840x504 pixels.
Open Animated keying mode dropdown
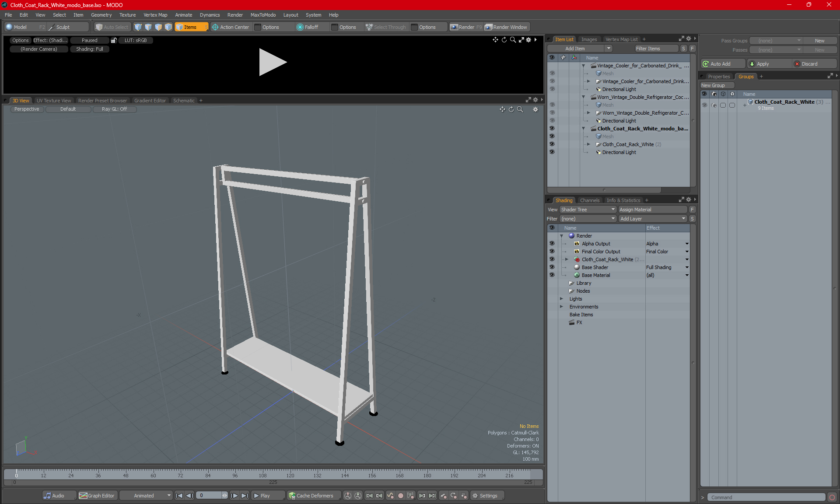(146, 496)
